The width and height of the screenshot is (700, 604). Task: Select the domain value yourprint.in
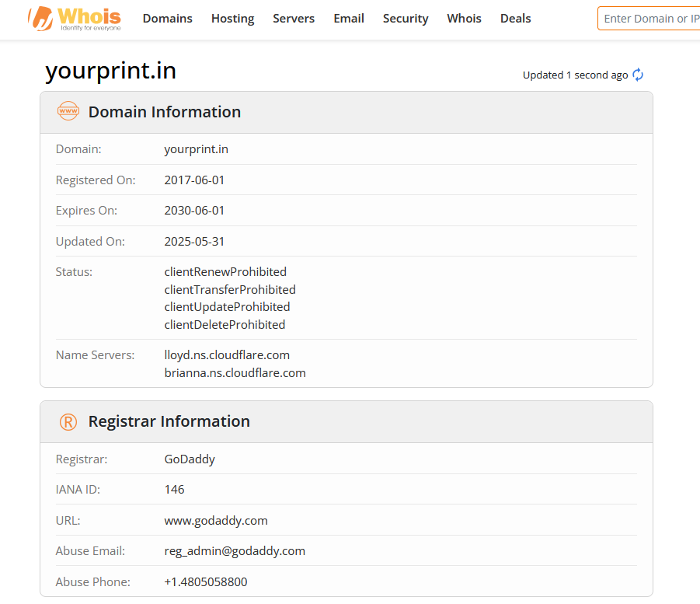pyautogui.click(x=196, y=149)
